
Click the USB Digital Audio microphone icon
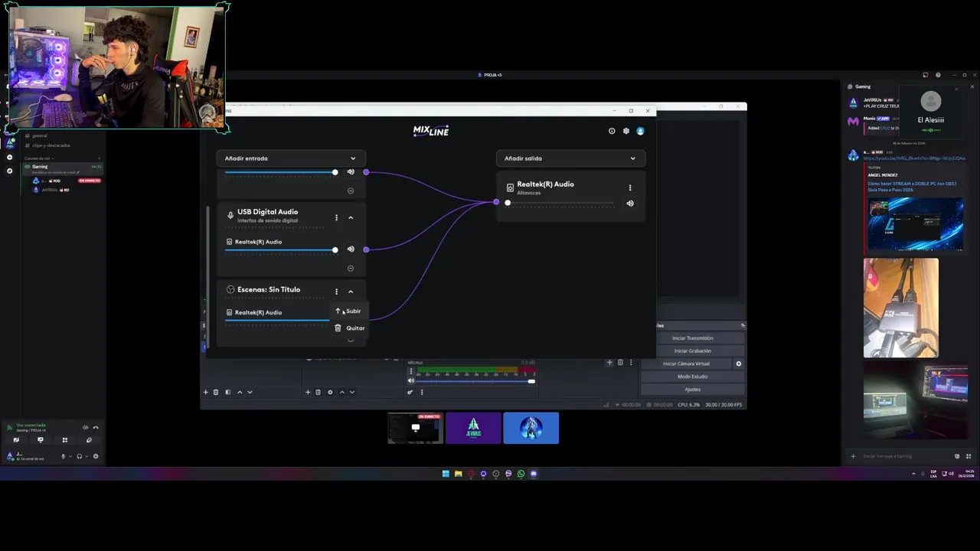[x=230, y=216]
